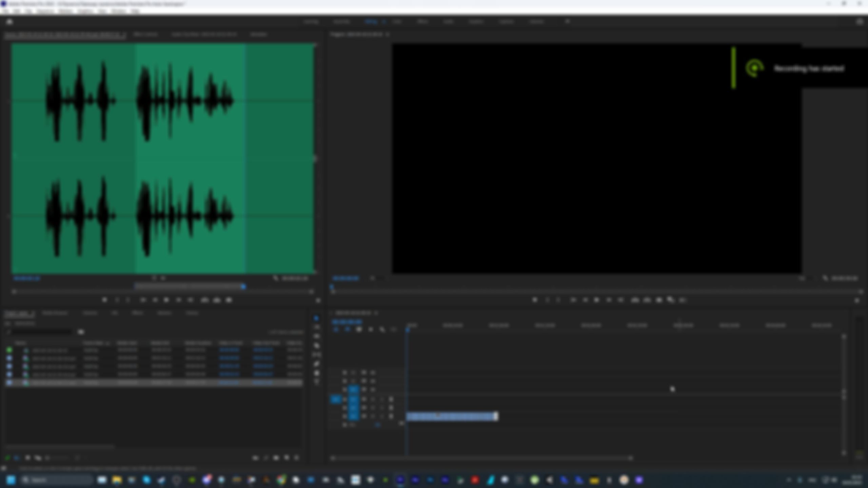Screen dimensions: 868x488
Task: Mute audio track A1
Action: pyautogui.click(x=372, y=400)
